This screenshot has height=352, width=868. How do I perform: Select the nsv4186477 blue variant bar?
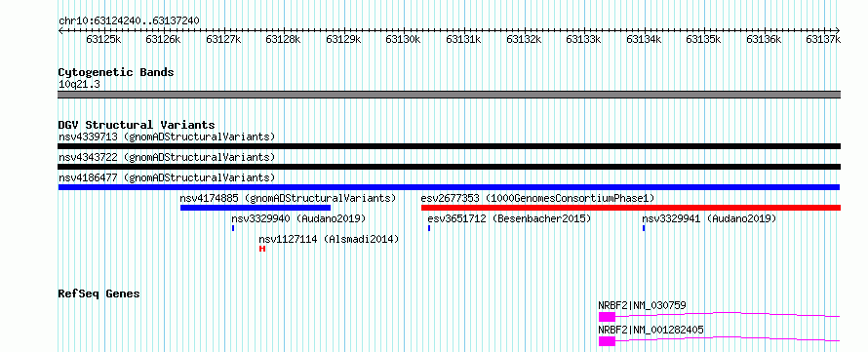point(449,187)
